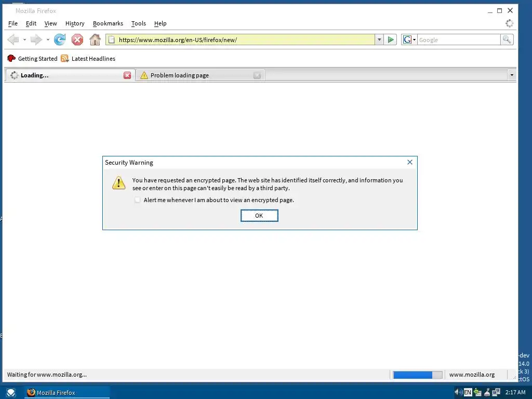Open the File menu
This screenshot has width=532, height=399.
13,23
